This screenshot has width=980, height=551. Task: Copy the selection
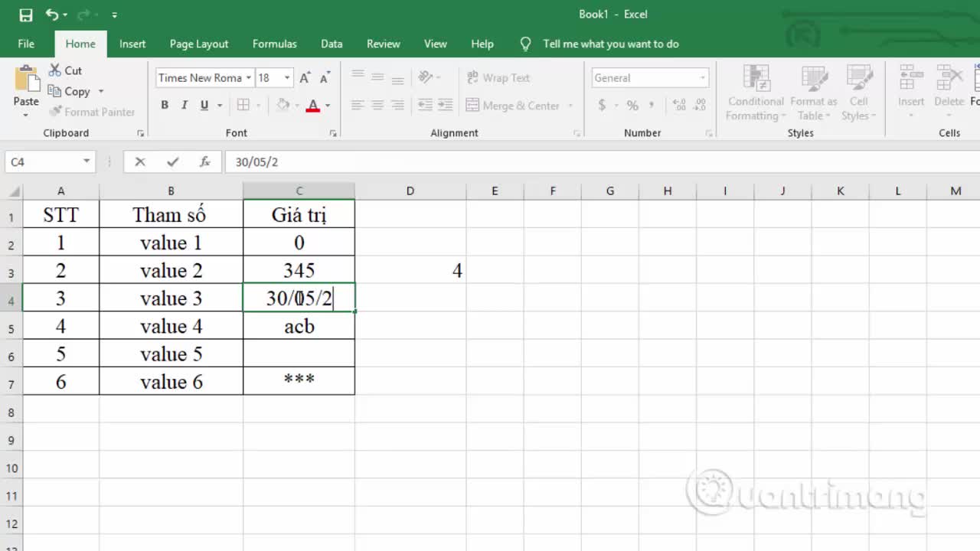tap(70, 91)
